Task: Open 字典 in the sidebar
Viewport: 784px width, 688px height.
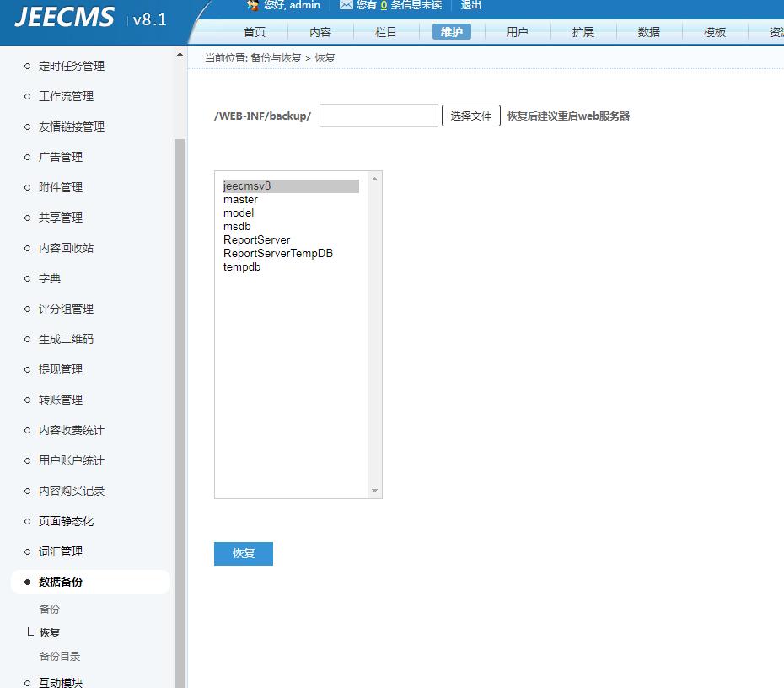Action: (50, 278)
